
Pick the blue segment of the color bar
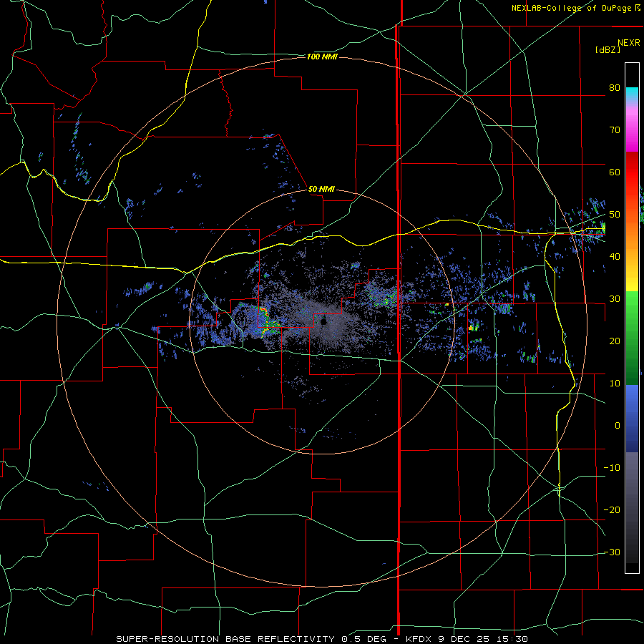tap(632, 419)
